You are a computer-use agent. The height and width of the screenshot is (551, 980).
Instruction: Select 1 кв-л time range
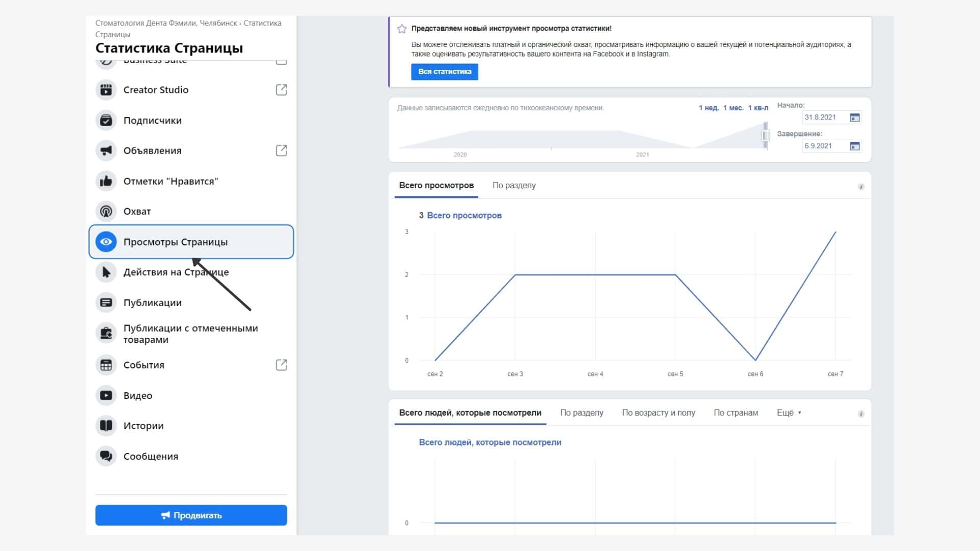tap(758, 108)
